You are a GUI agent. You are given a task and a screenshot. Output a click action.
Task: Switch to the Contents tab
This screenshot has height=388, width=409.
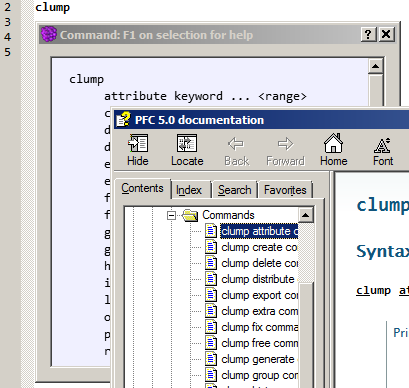(x=142, y=188)
